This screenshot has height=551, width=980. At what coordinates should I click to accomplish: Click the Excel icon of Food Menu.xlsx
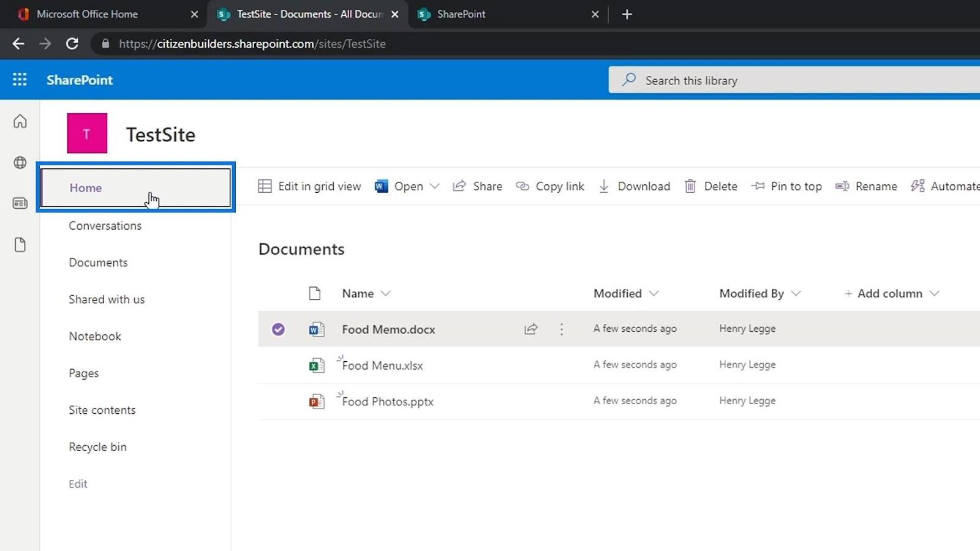[316, 365]
